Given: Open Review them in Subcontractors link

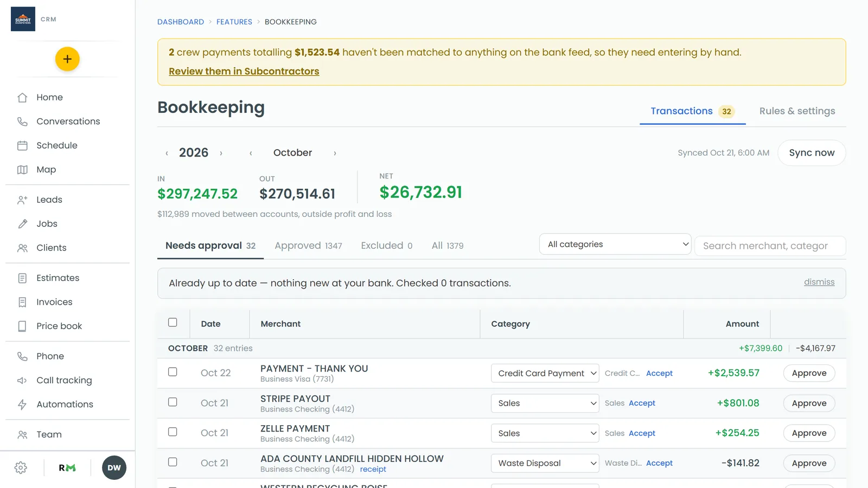Looking at the screenshot, I should [244, 71].
